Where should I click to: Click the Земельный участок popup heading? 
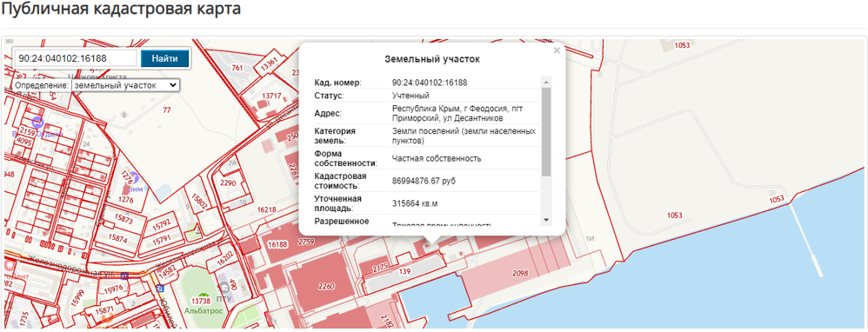pyautogui.click(x=432, y=58)
